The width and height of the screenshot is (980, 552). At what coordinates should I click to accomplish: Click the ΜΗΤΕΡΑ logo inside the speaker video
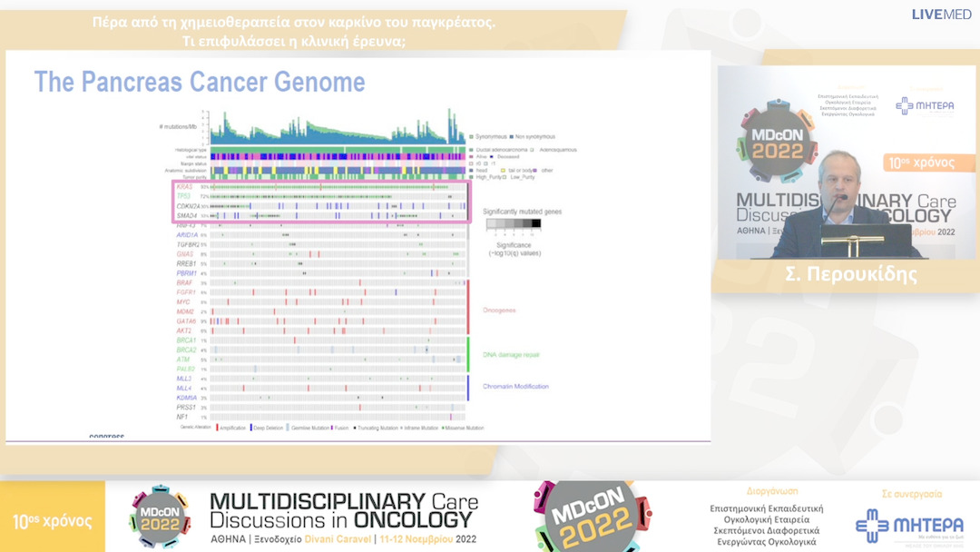925,105
